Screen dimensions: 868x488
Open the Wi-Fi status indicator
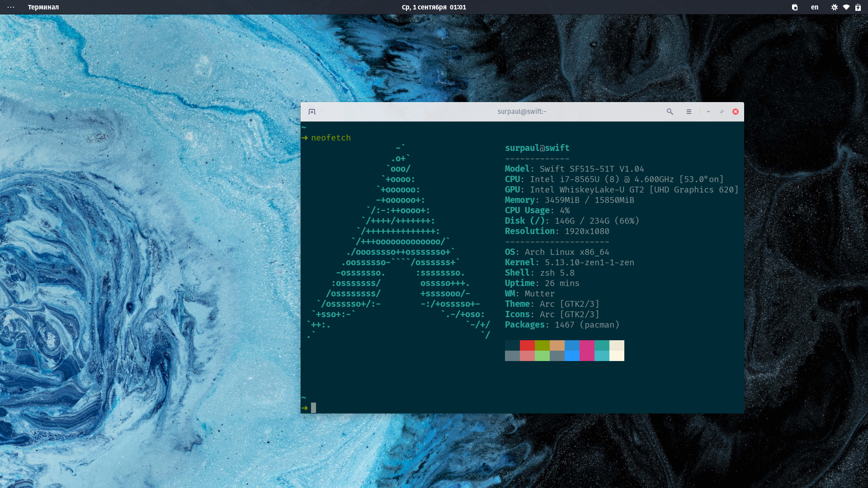coord(846,7)
